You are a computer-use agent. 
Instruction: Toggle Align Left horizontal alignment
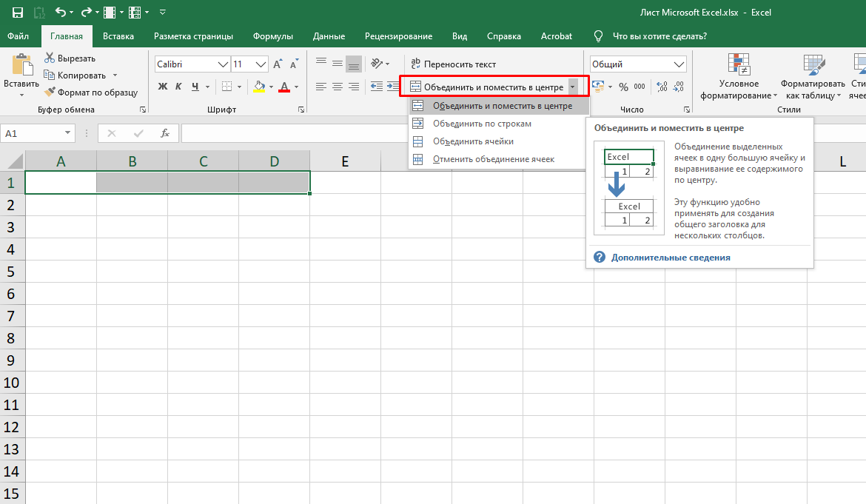pyautogui.click(x=321, y=87)
